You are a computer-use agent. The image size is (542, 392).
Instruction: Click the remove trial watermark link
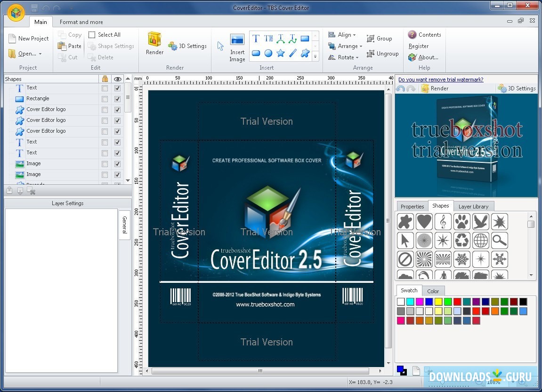click(x=441, y=80)
